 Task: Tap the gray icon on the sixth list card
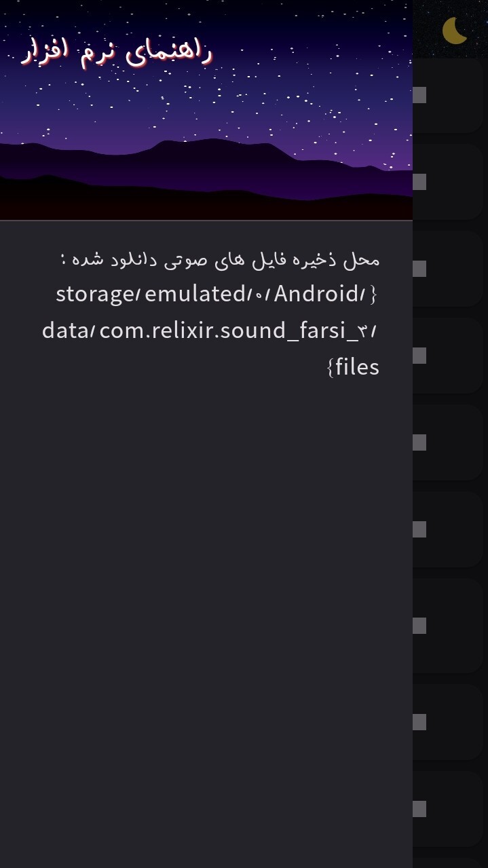click(419, 529)
